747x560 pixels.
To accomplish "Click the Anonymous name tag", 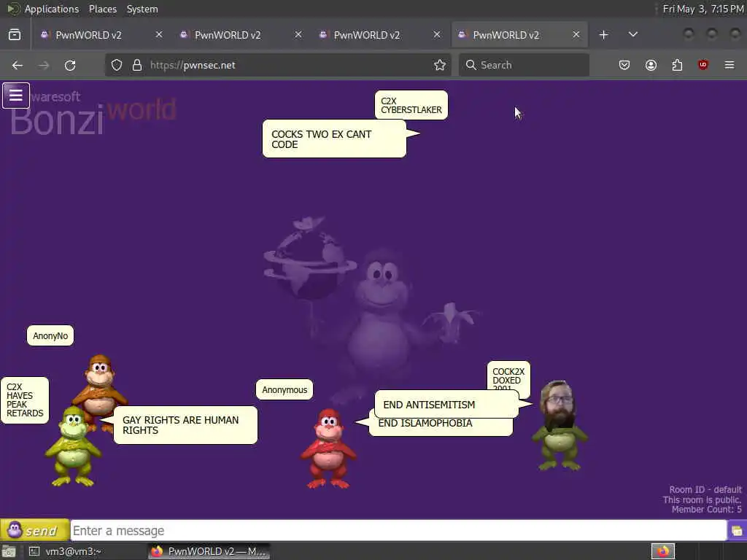I will tap(285, 390).
